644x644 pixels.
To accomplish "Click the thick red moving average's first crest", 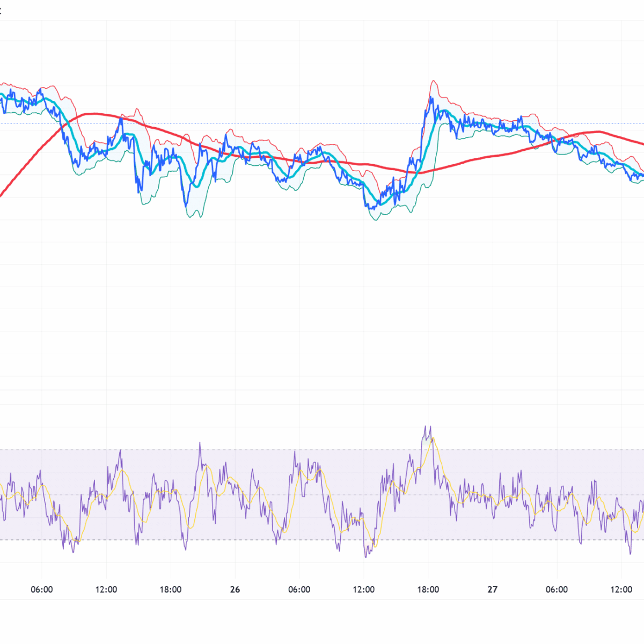I will (x=93, y=113).
